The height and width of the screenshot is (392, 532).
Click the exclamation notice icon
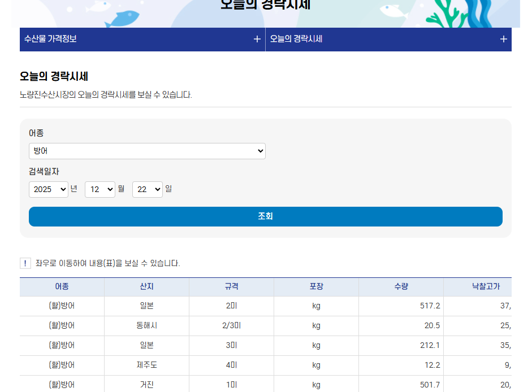[25, 263]
